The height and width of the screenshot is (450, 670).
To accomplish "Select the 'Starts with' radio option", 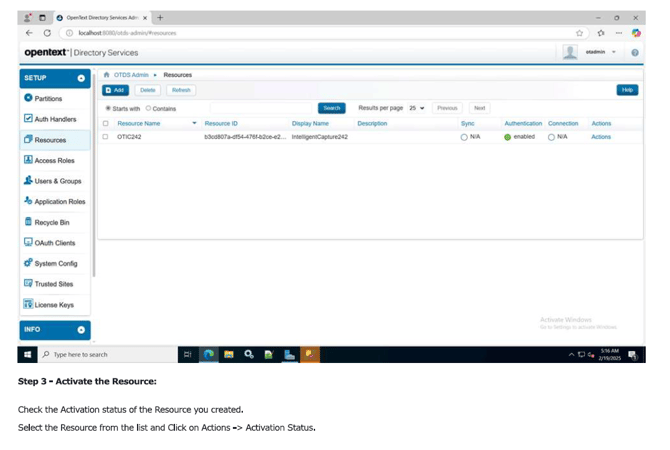I will coord(108,108).
